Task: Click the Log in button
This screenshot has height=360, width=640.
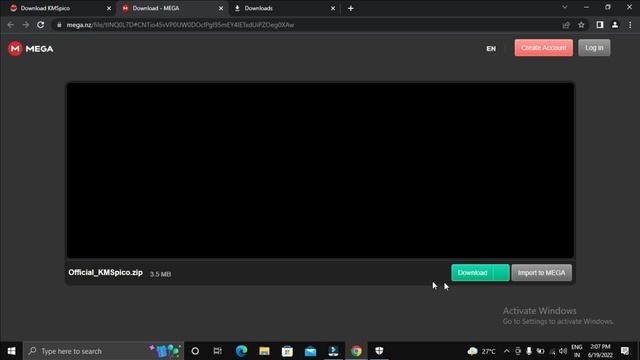Action: click(x=594, y=48)
